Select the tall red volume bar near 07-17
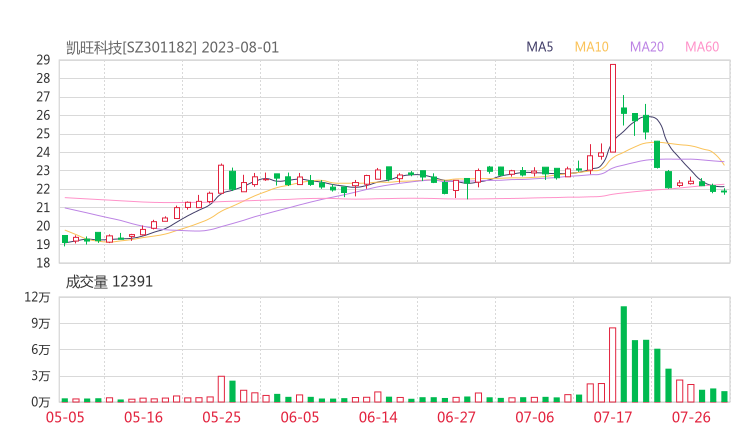Image resolution: width=740 pixels, height=440 pixels. tap(613, 365)
